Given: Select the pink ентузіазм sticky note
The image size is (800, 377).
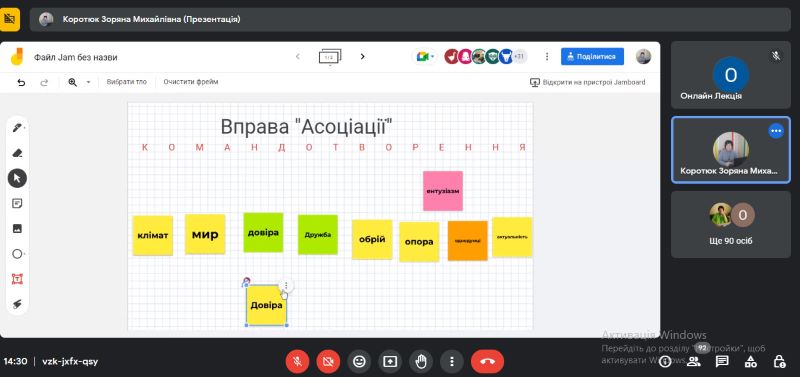Looking at the screenshot, I should 443,191.
